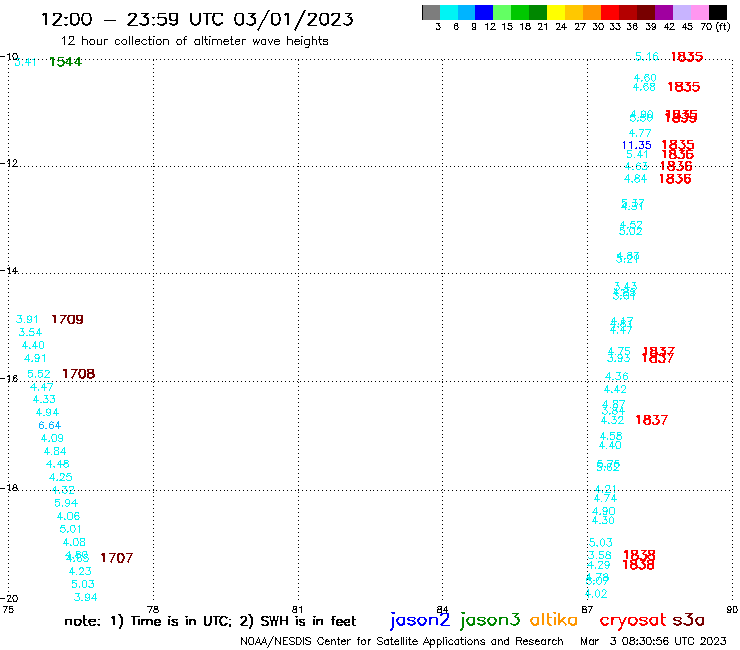Pick the dark blue swatch in the color scale

click(x=484, y=12)
